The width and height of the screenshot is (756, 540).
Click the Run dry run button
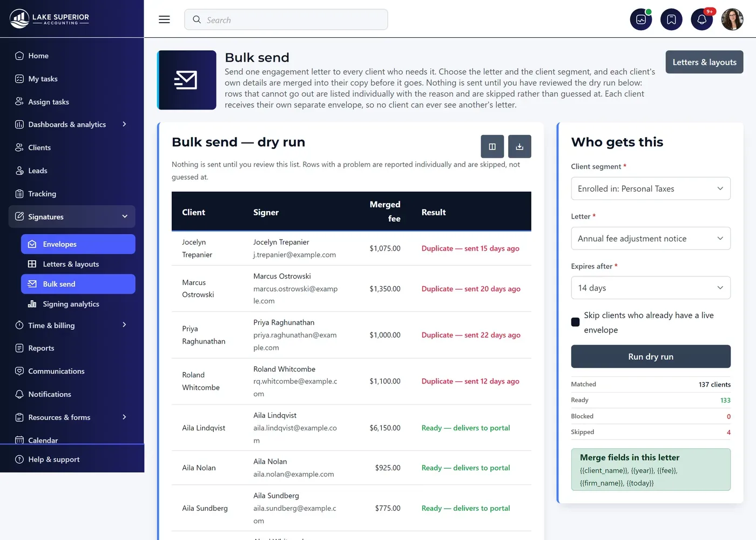coord(651,356)
